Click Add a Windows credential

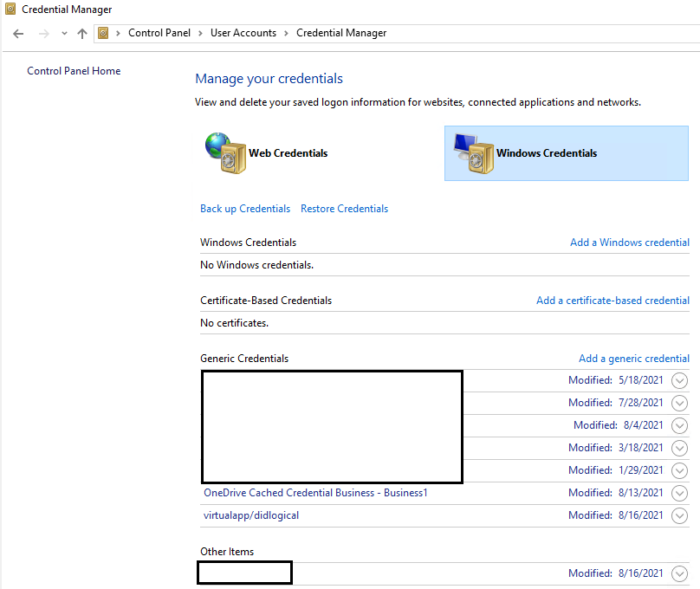629,243
